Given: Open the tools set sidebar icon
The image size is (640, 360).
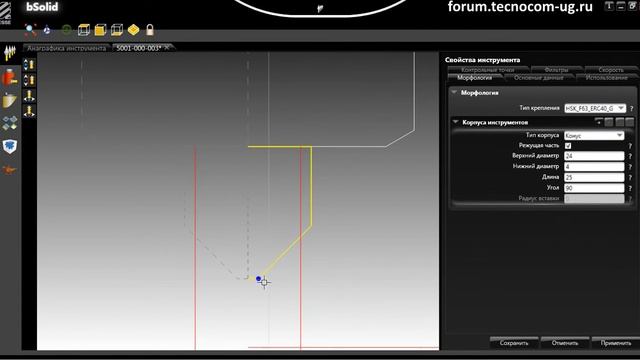Looking at the screenshot, I should [x=10, y=53].
